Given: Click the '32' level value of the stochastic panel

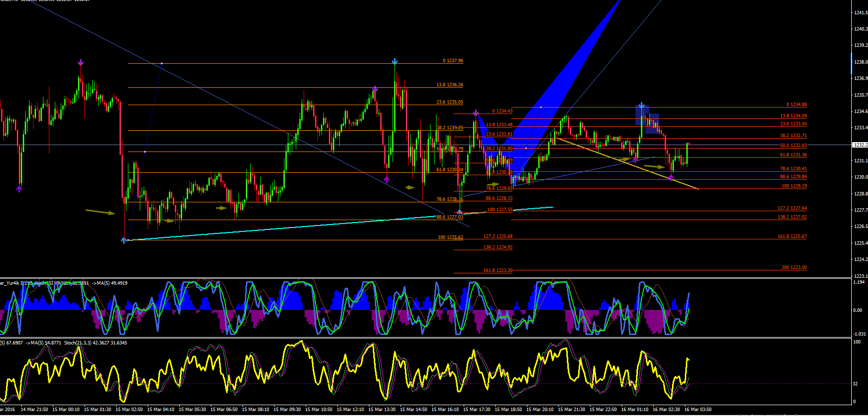Looking at the screenshot, I should [856, 383].
